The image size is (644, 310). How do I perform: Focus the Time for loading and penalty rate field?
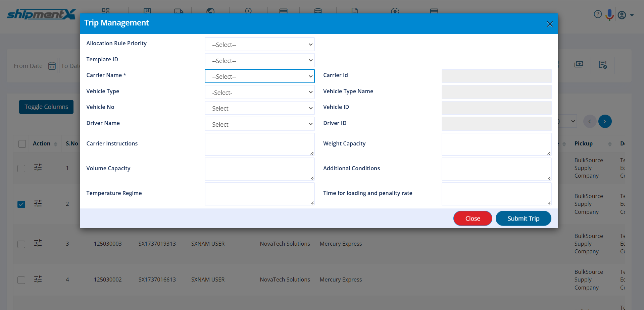pyautogui.click(x=496, y=194)
